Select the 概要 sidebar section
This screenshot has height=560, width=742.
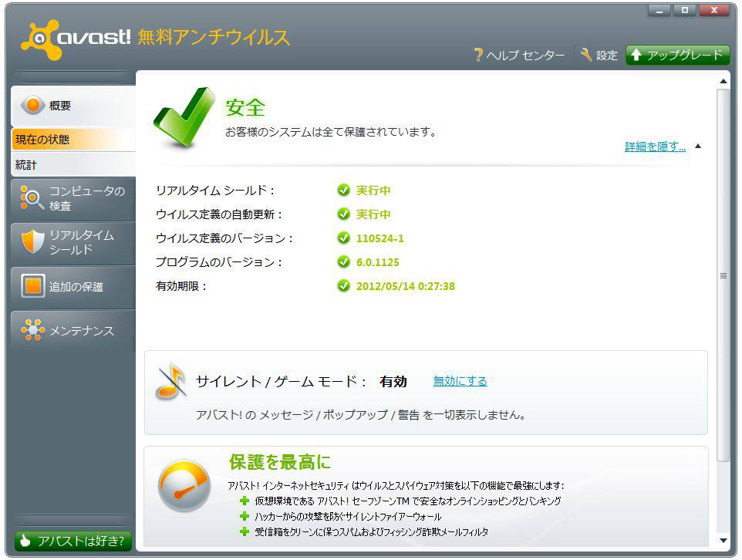73,105
